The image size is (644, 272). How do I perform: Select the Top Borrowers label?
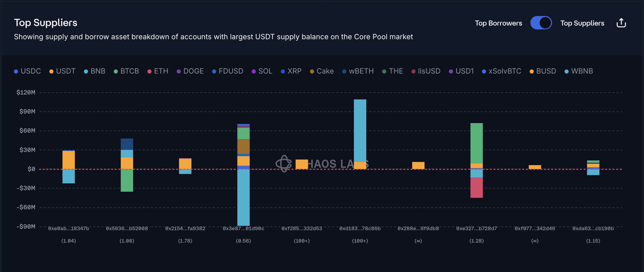498,23
